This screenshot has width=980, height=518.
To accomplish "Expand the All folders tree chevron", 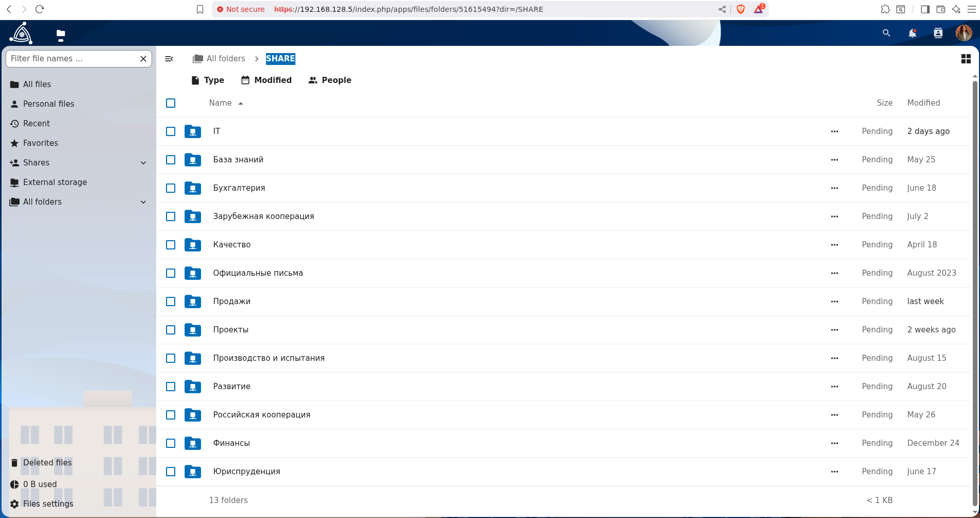I will 143,202.
